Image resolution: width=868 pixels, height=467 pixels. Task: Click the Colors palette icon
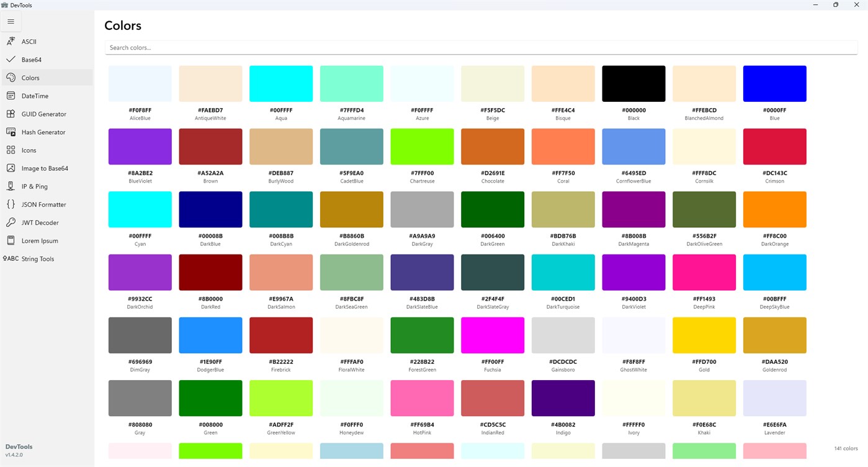click(x=11, y=78)
